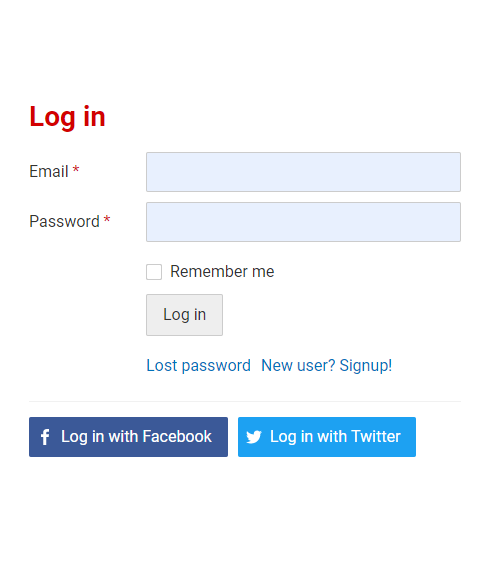
Task: Click the word 'Facebook' in the blue button
Action: pyautogui.click(x=177, y=437)
